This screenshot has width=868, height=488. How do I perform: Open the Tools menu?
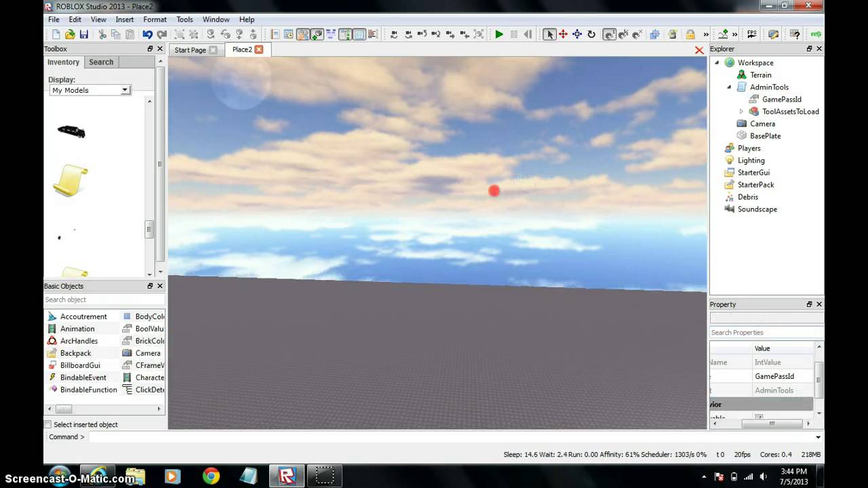pos(184,20)
